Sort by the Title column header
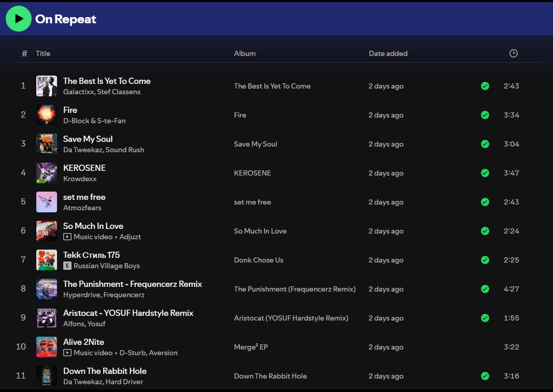This screenshot has width=553, height=392. [x=42, y=53]
